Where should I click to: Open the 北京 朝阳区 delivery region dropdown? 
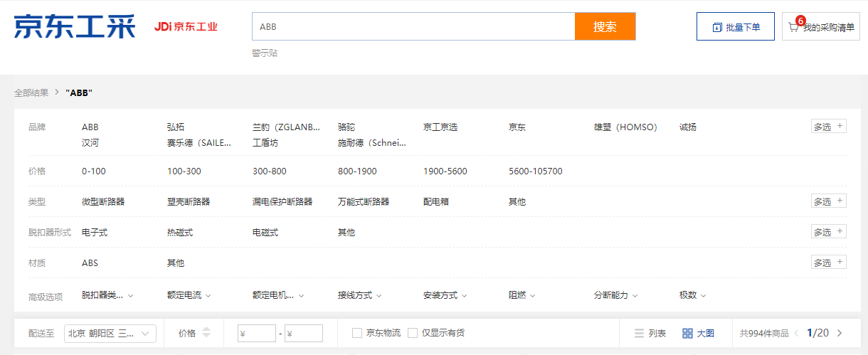pos(110,333)
